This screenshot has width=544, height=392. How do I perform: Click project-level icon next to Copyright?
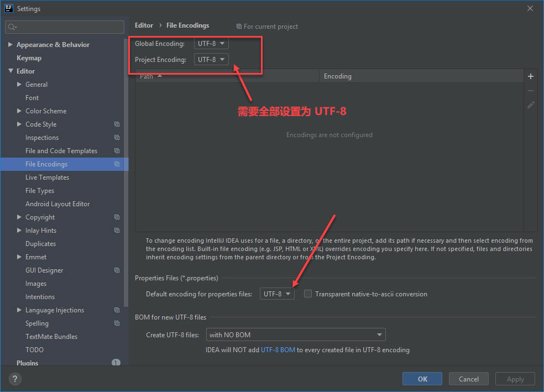[117, 217]
